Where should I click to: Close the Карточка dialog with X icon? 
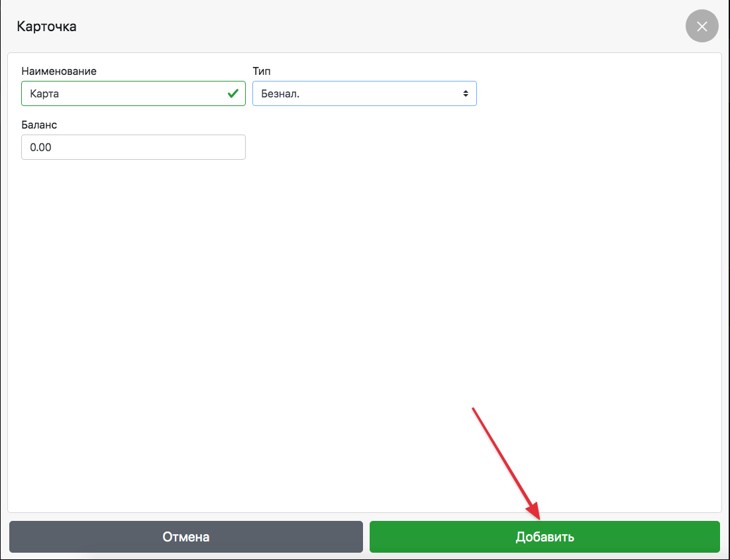click(x=702, y=27)
